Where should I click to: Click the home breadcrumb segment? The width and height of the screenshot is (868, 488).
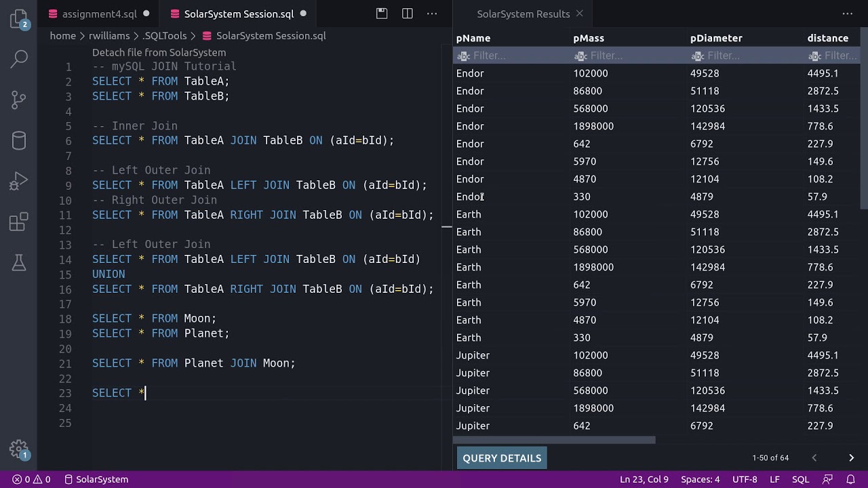[x=63, y=36]
